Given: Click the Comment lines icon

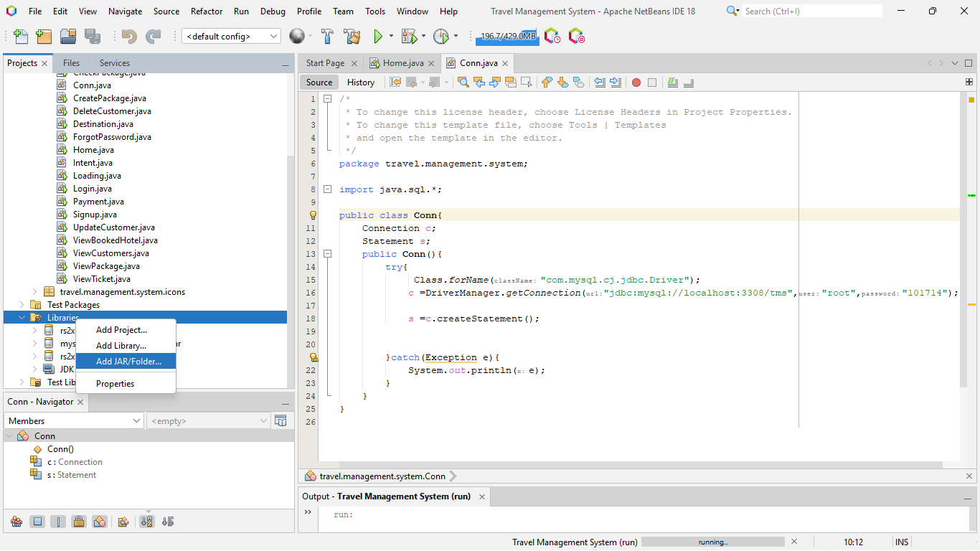Looking at the screenshot, I should pos(673,83).
